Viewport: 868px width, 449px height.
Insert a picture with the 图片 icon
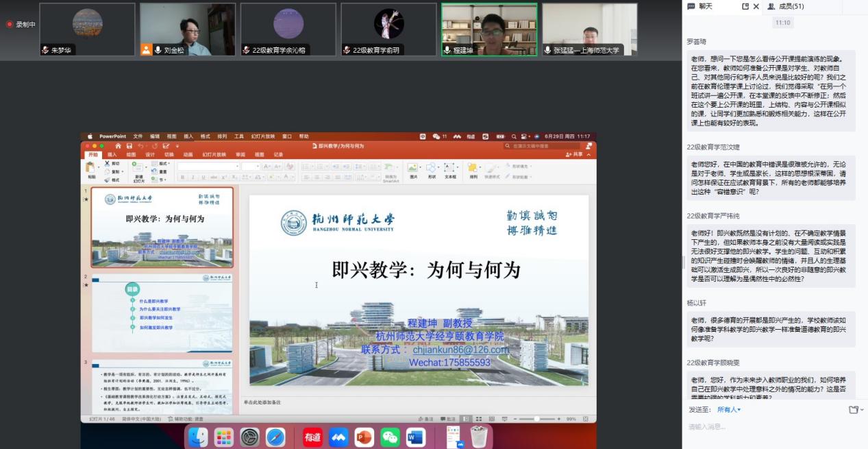tap(413, 169)
